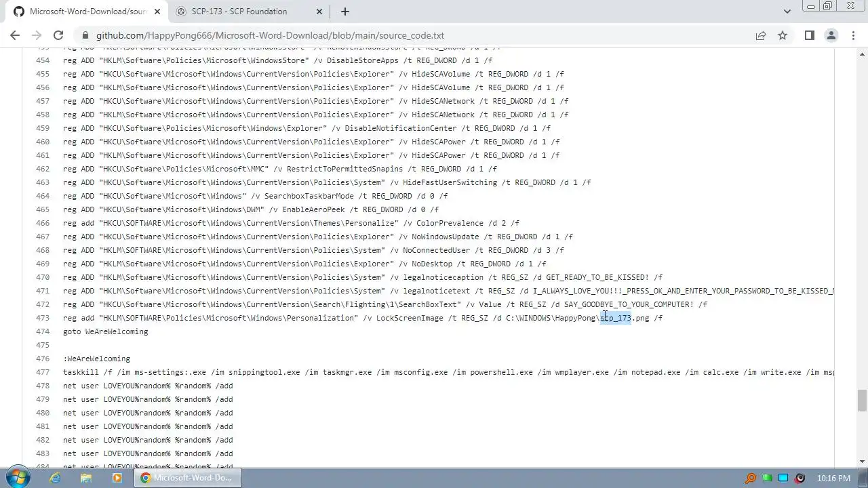Open Chrome's three-dot menu
This screenshot has width=868, height=488.
point(853,35)
